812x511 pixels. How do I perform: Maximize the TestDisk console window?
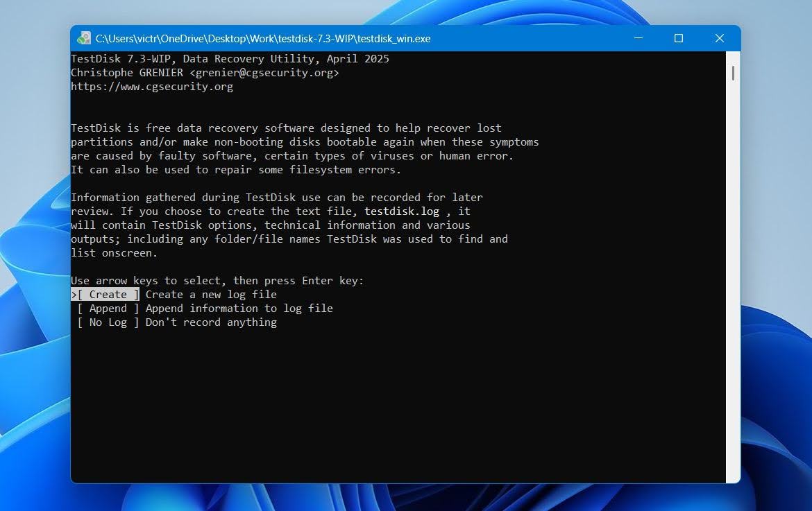(x=678, y=38)
